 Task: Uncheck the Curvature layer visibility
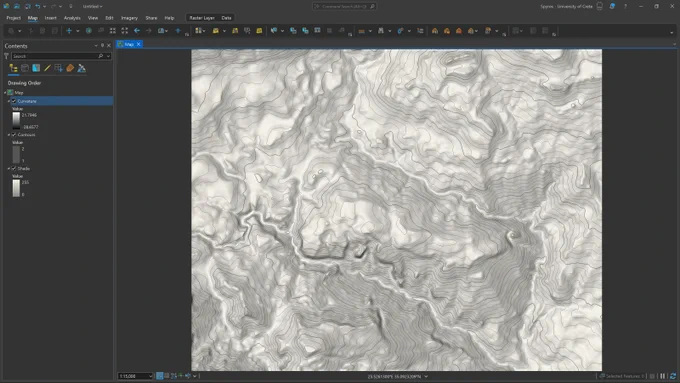[x=14, y=101]
